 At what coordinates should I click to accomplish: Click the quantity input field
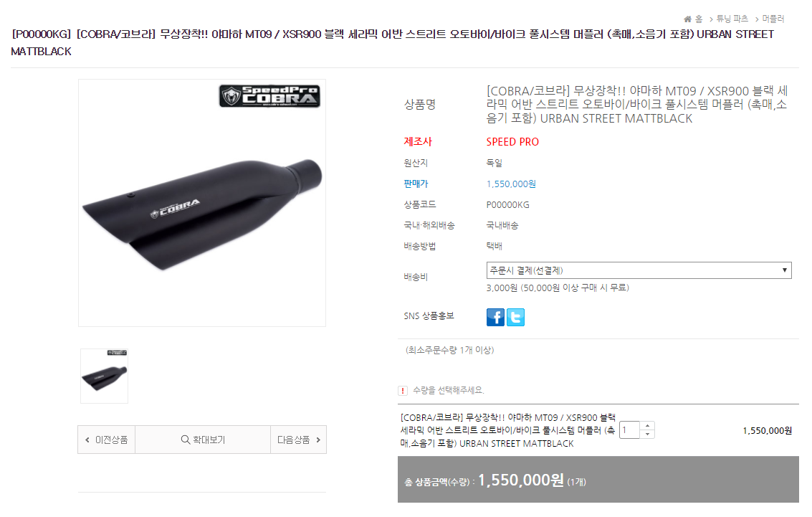(629, 430)
